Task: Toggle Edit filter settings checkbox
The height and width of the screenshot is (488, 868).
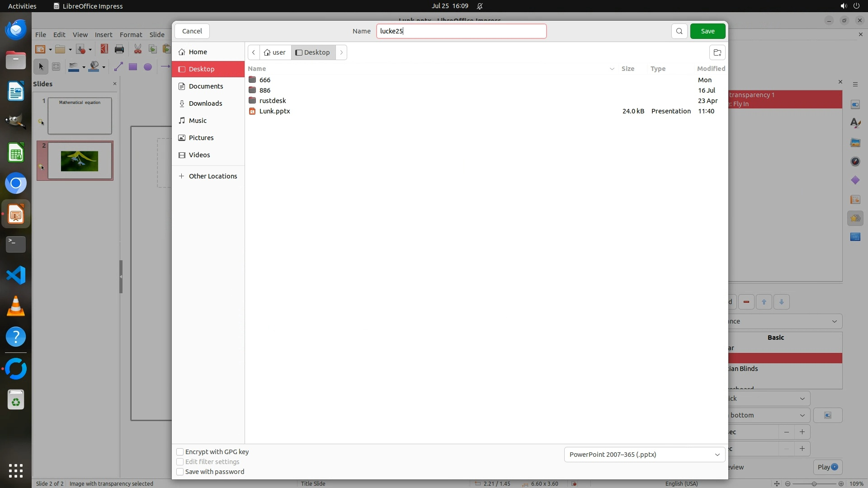Action: click(x=180, y=462)
